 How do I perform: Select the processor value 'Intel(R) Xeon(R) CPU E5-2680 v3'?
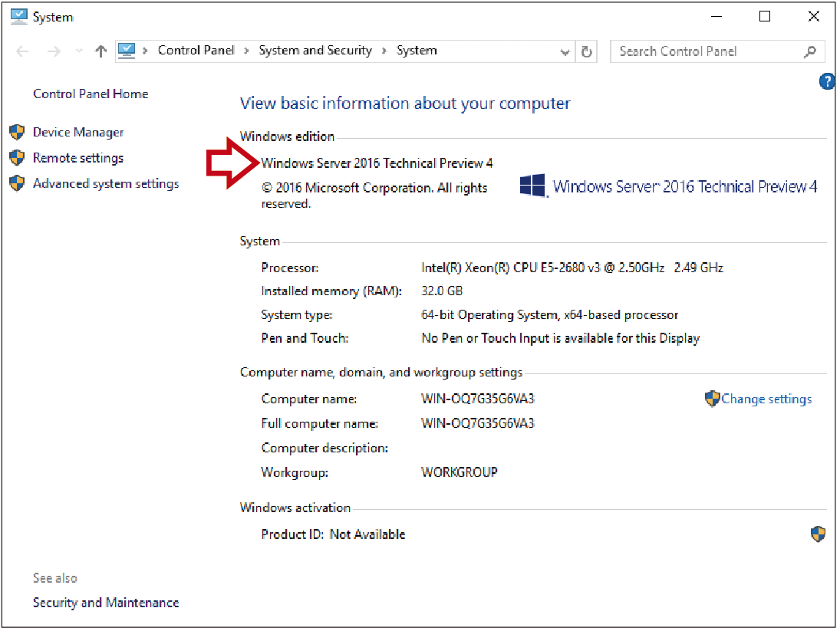(511, 268)
